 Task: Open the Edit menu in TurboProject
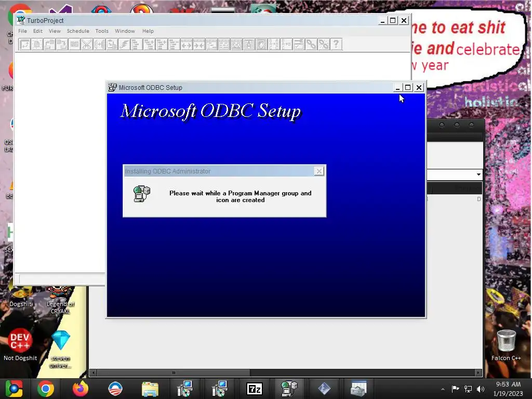point(37,31)
